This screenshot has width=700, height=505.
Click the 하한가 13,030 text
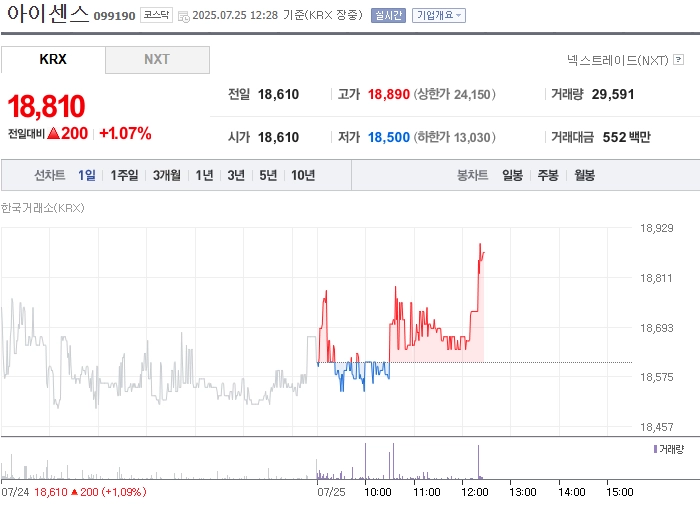[x=454, y=137]
